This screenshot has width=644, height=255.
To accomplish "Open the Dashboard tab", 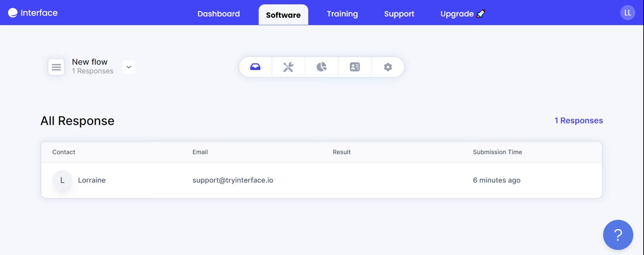I will pos(218,14).
